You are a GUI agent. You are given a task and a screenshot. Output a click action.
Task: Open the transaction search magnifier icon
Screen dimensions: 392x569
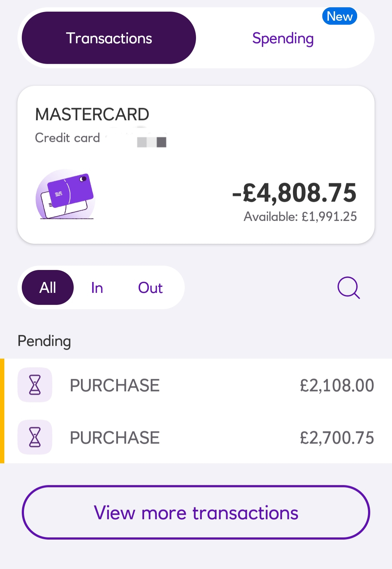[348, 288]
